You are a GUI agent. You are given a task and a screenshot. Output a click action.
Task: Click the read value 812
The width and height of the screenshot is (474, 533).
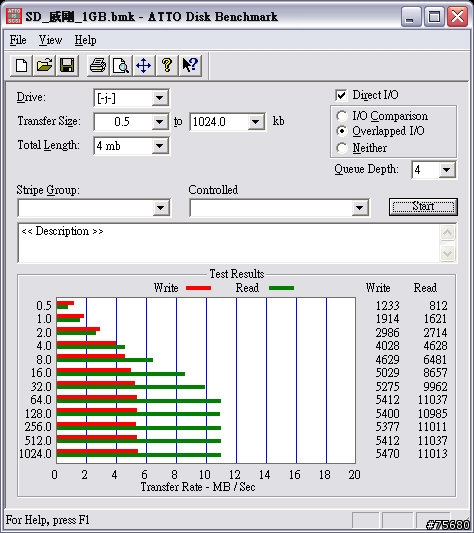click(x=438, y=306)
